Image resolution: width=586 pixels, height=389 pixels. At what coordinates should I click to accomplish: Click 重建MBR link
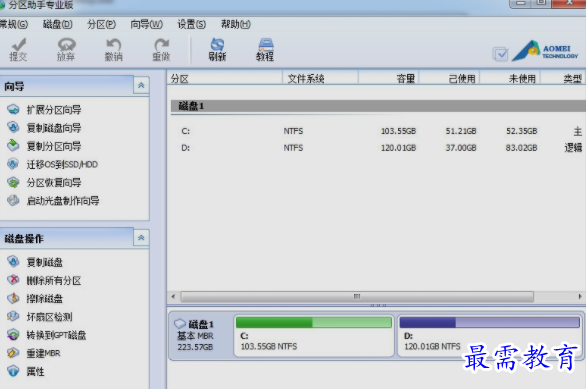[x=43, y=354]
